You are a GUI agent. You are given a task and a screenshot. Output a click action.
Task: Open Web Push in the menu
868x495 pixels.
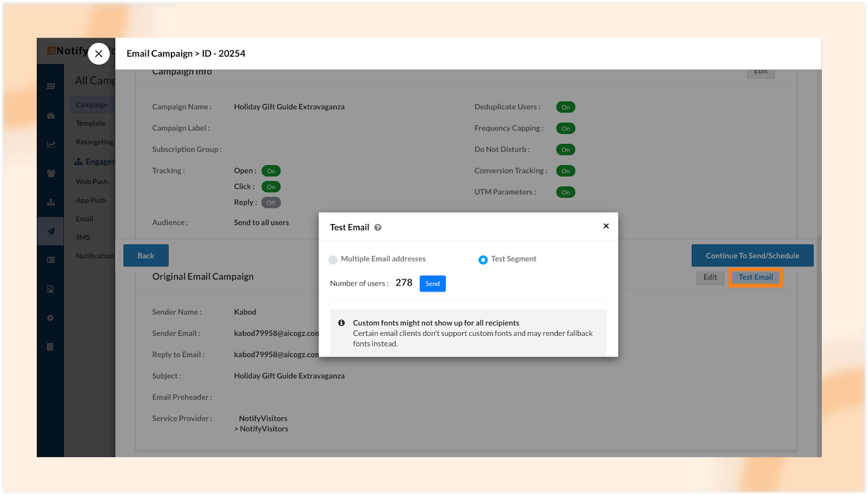tap(92, 182)
